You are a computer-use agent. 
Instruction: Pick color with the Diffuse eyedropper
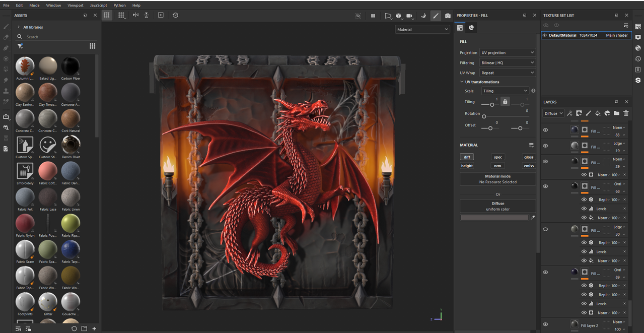(x=533, y=218)
